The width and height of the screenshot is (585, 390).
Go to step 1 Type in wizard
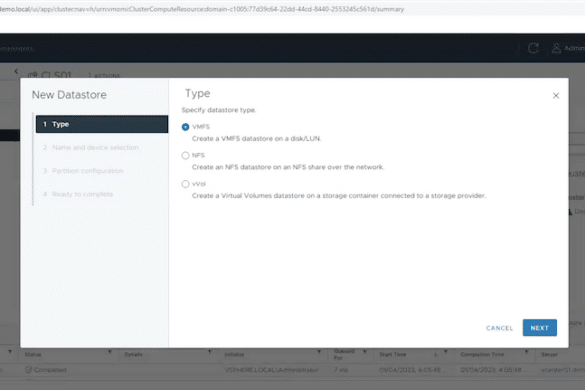102,124
